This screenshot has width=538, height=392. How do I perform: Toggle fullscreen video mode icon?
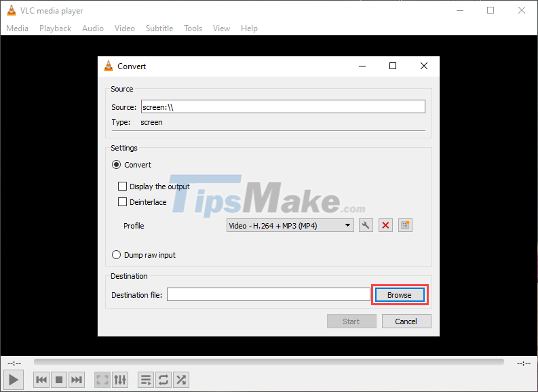102,380
